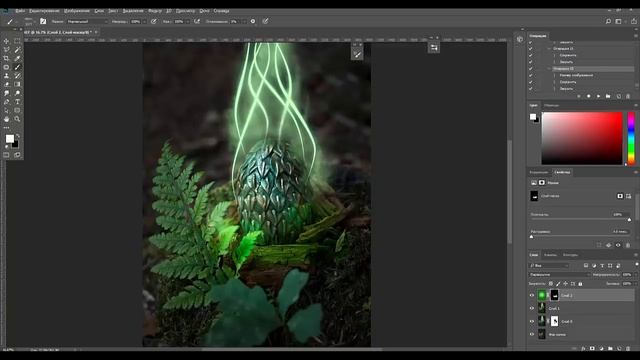
Task: Select the Lasso tool
Action: tap(7, 50)
